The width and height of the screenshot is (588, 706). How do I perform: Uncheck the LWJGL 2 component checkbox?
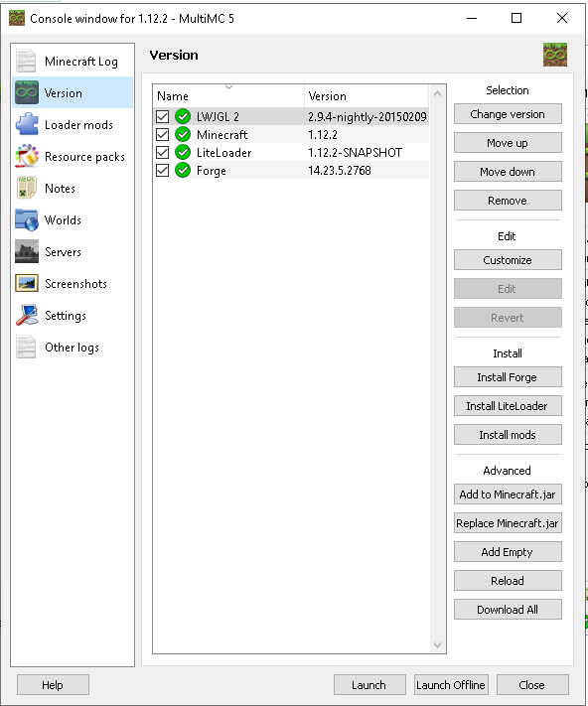coord(163,116)
